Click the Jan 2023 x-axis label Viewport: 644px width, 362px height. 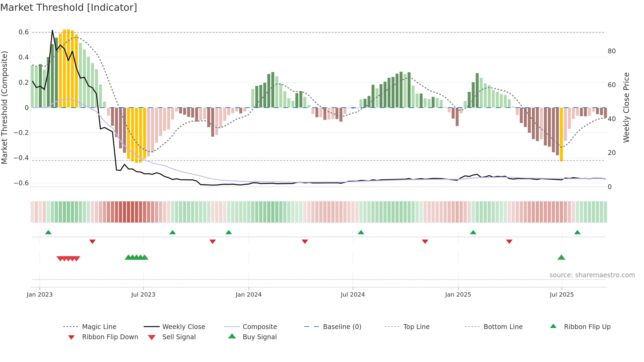coord(40,294)
